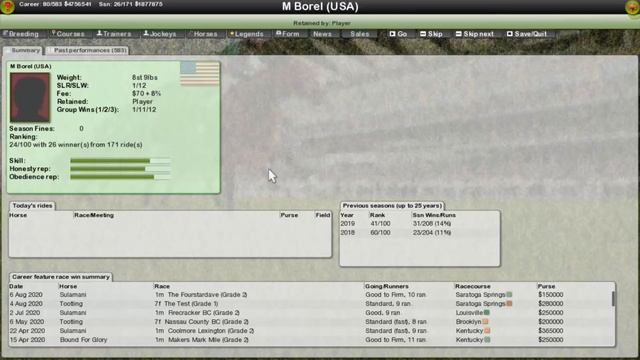
Task: Open the Breeding menu
Action: pyautogui.click(x=21, y=34)
